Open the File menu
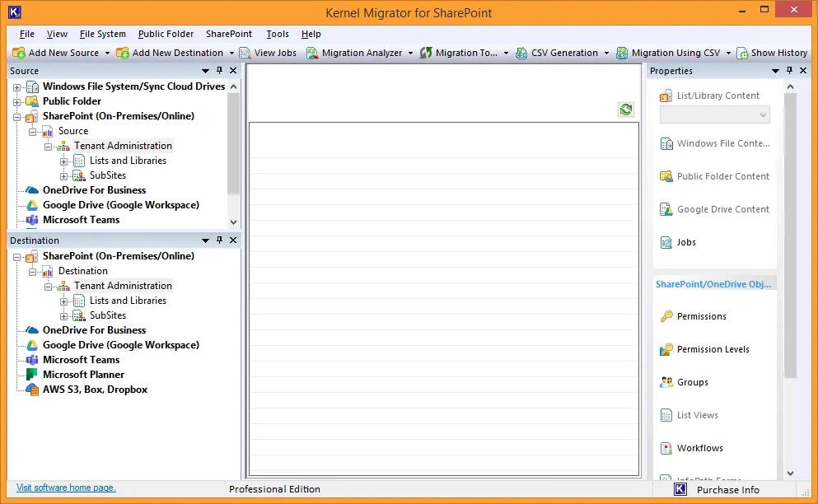The width and height of the screenshot is (818, 504). (x=27, y=34)
